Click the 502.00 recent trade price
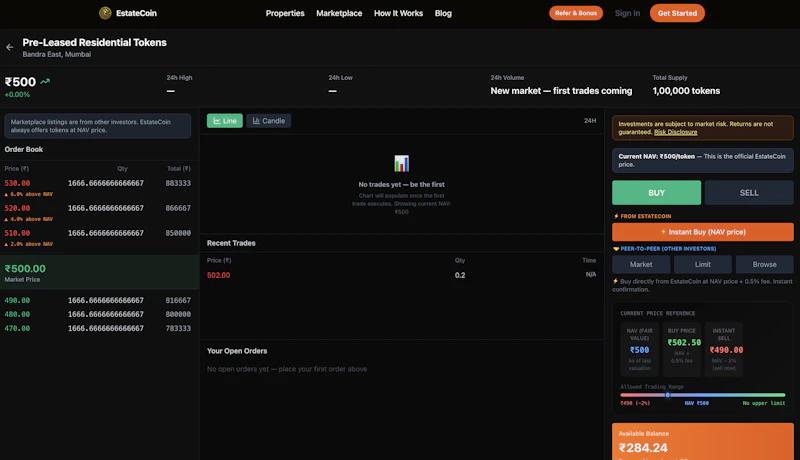The image size is (800, 460). tap(218, 275)
